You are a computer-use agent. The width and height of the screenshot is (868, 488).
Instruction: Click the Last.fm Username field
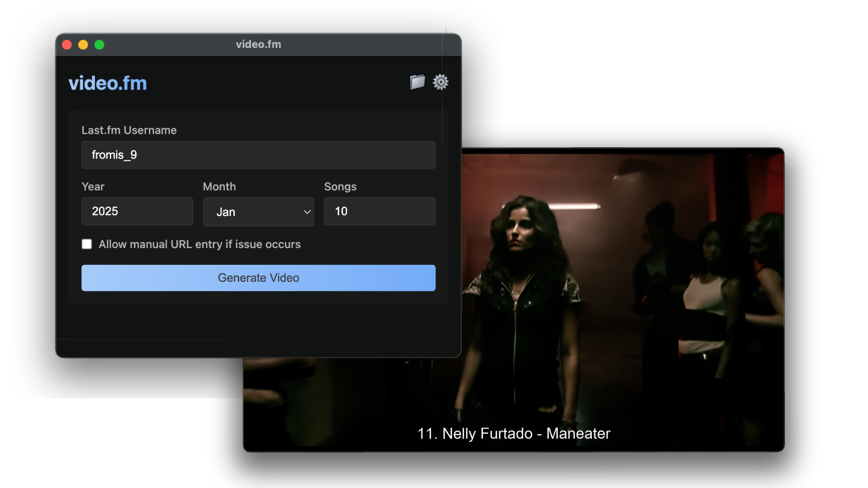pos(258,155)
